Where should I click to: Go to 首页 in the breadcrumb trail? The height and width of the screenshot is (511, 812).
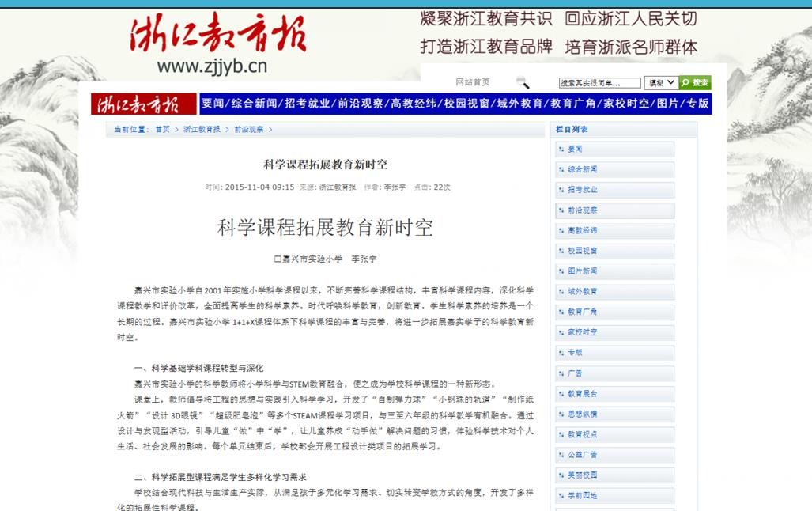coord(162,130)
